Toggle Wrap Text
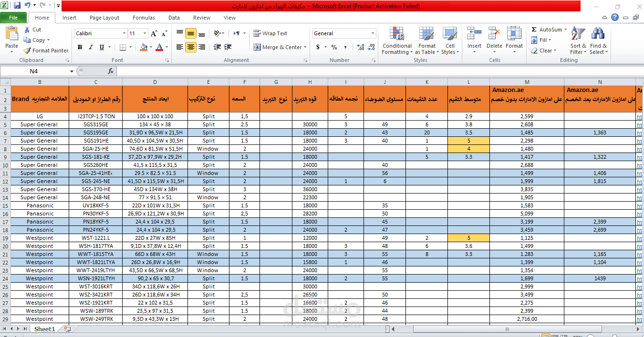644x337 pixels. (x=270, y=33)
